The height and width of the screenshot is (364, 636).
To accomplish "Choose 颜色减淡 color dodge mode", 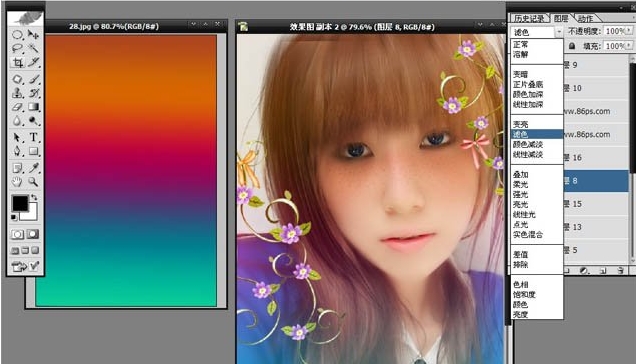I will 537,144.
